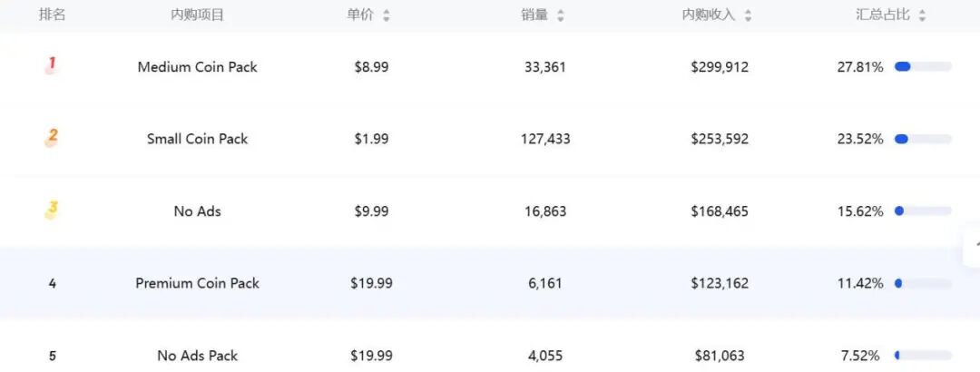Click the 排名 column header
Screen dimensions: 980x372
pos(52,15)
